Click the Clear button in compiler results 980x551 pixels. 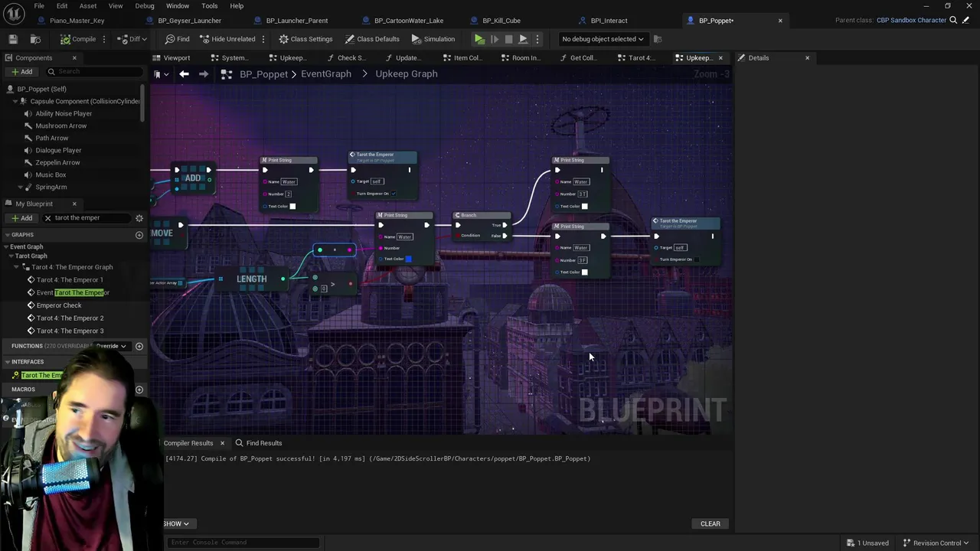[710, 524]
